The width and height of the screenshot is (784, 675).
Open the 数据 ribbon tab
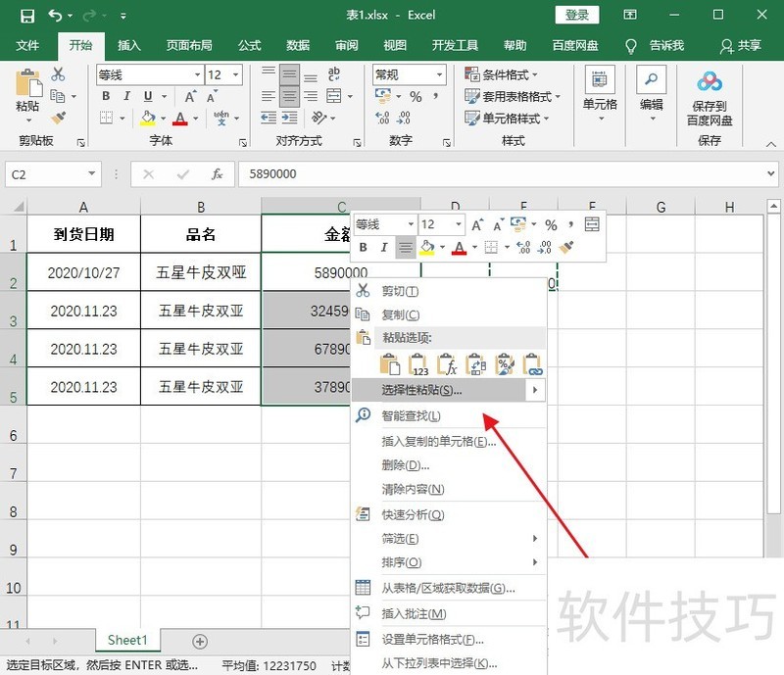tap(298, 45)
